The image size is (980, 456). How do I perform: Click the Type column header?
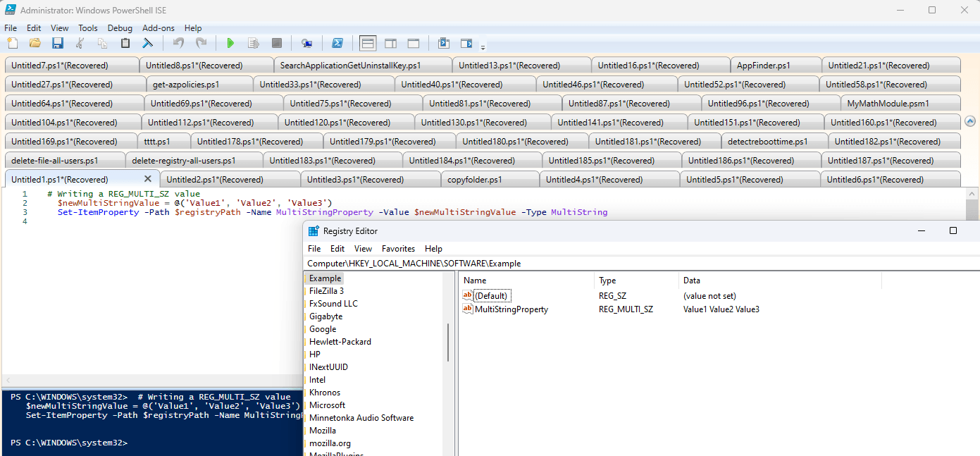[637, 281]
